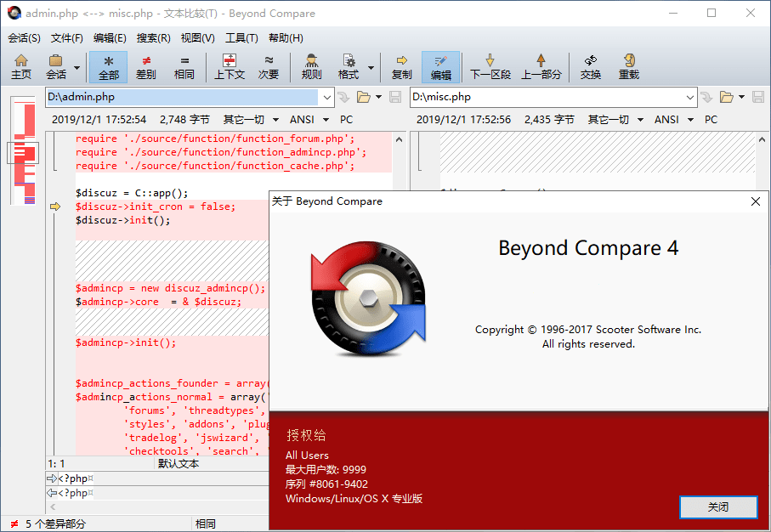Click right pane save disk icon
771x532 pixels.
click(758, 98)
